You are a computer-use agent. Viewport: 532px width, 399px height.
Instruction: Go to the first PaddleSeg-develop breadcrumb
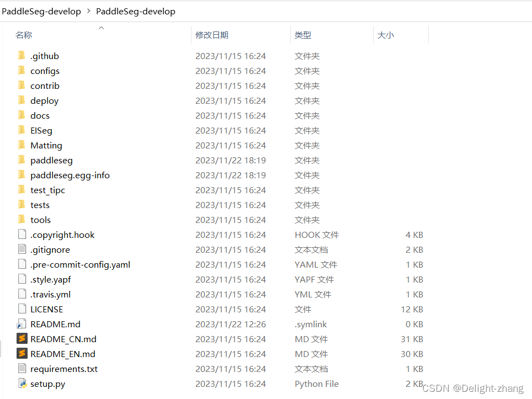click(41, 12)
